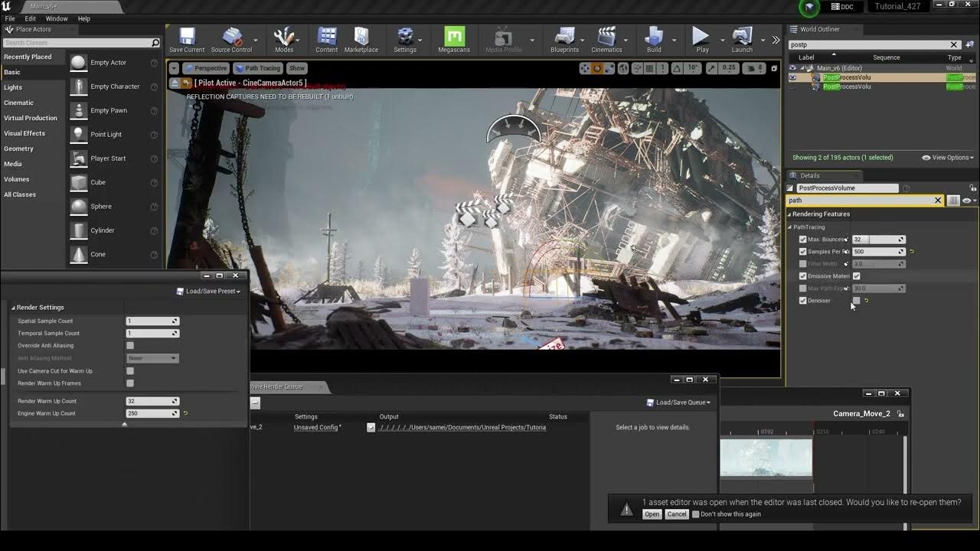Open the Content browser icon

(327, 40)
